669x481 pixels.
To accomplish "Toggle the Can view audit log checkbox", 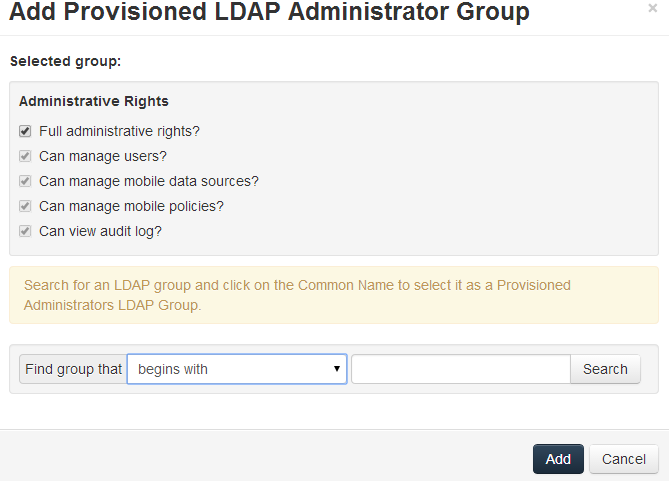I will coord(25,231).
